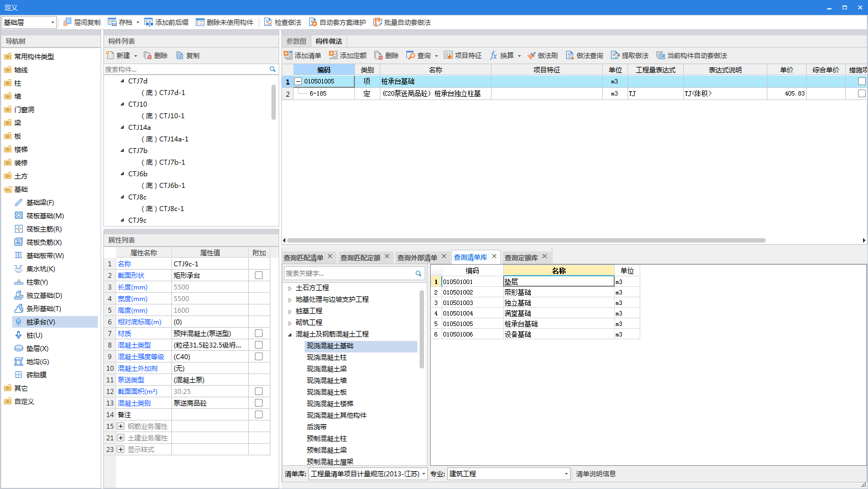Image resolution: width=868 pixels, height=489 pixels.
Task: Open the 基础层 floor dropdown
Action: [29, 22]
